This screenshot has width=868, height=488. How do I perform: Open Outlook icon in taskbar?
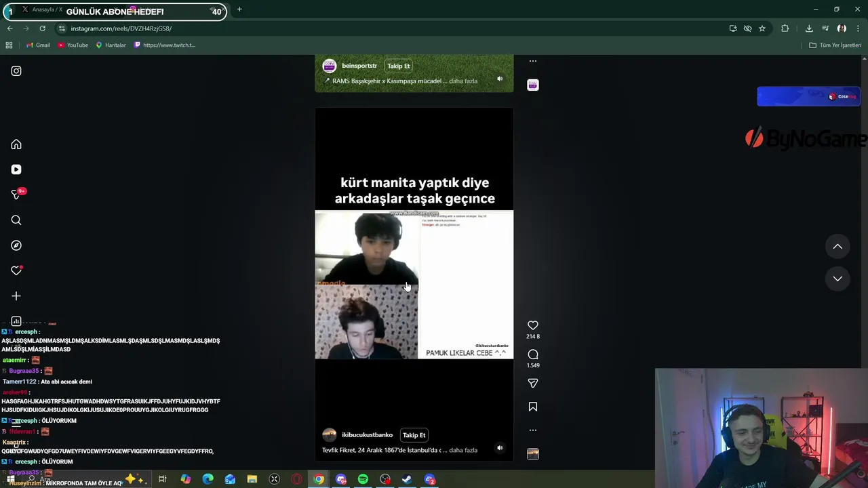(230, 479)
